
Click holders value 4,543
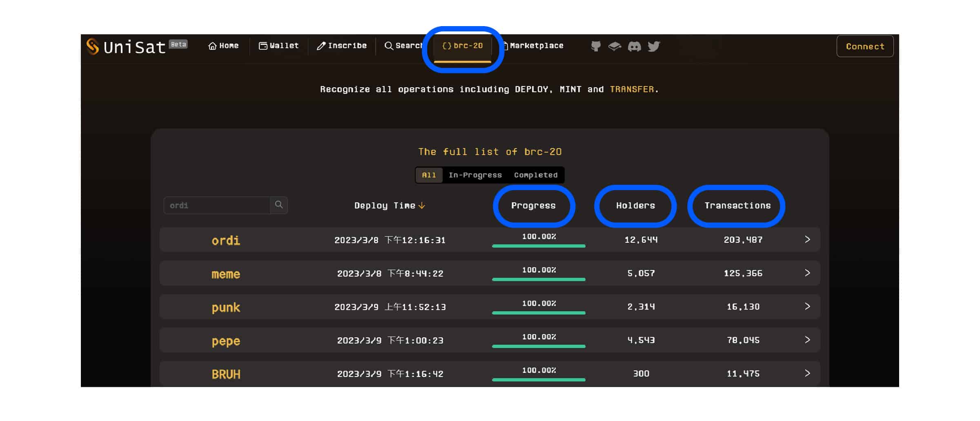pos(641,340)
